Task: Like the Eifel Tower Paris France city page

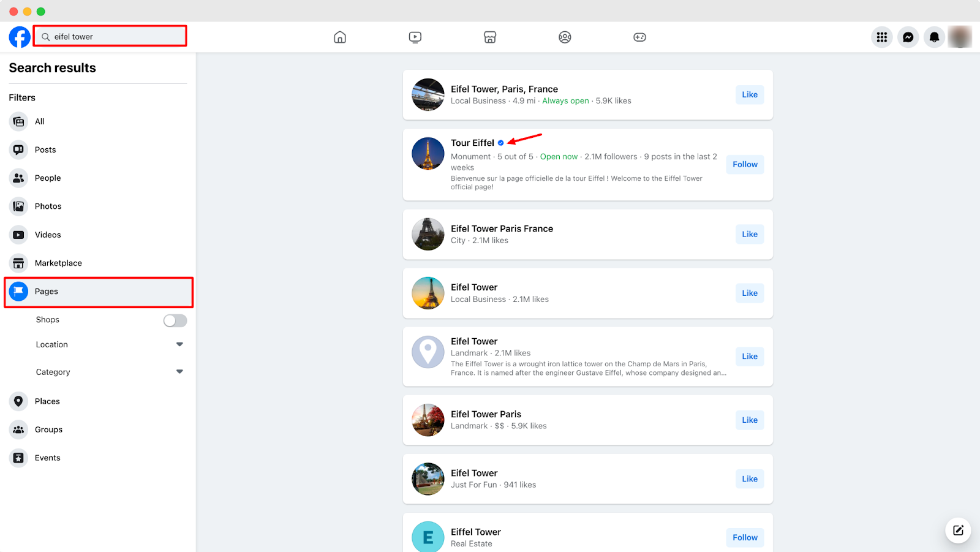Action: pos(750,234)
